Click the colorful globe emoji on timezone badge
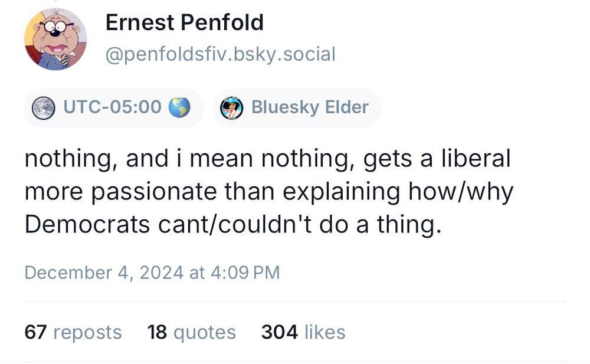Image resolution: width=590 pixels, height=364 pixels. tap(181, 107)
